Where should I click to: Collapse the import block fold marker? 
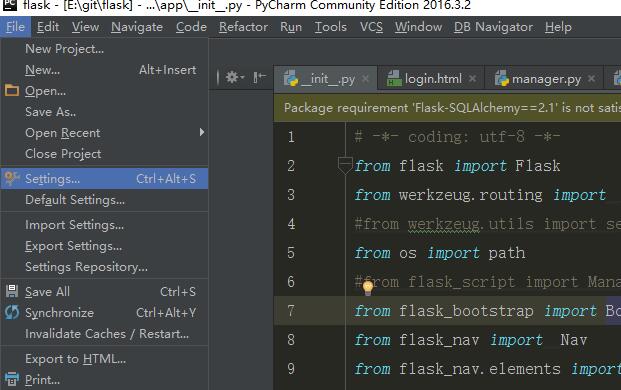point(345,166)
